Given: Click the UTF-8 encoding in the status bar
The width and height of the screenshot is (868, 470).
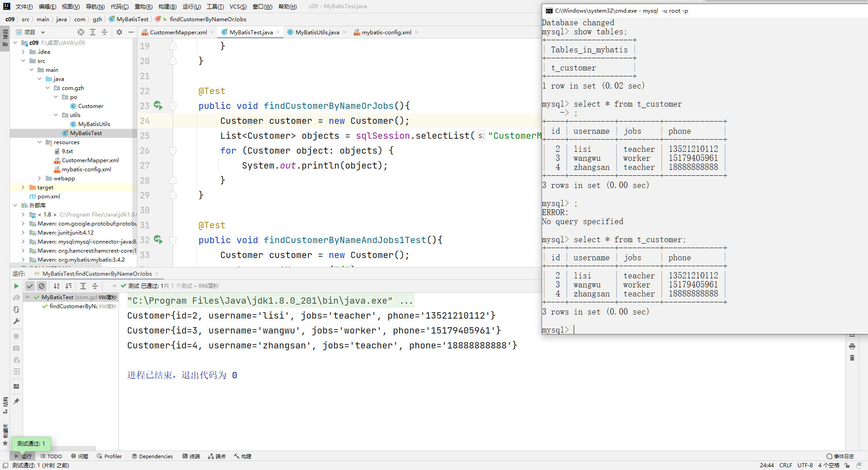Looking at the screenshot, I should point(805,465).
